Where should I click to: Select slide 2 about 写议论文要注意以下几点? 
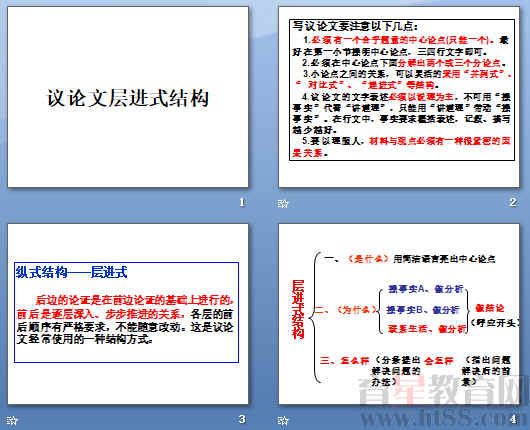399,97
